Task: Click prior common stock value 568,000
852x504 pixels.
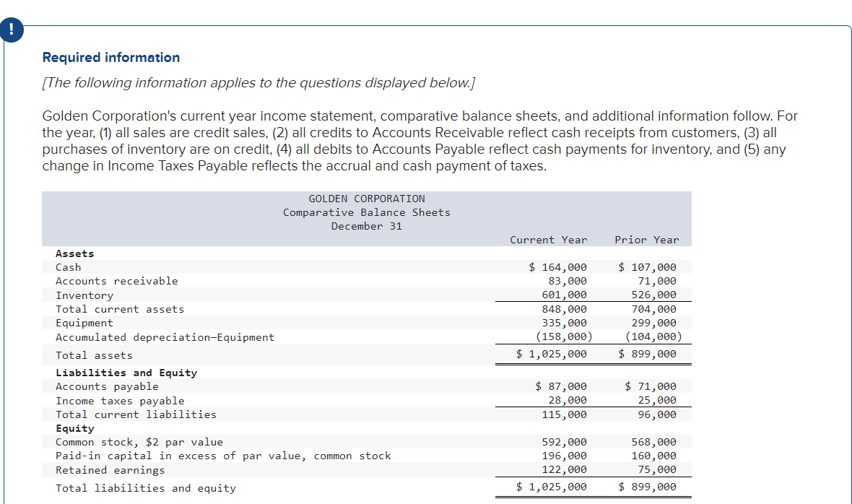Action: (x=653, y=442)
